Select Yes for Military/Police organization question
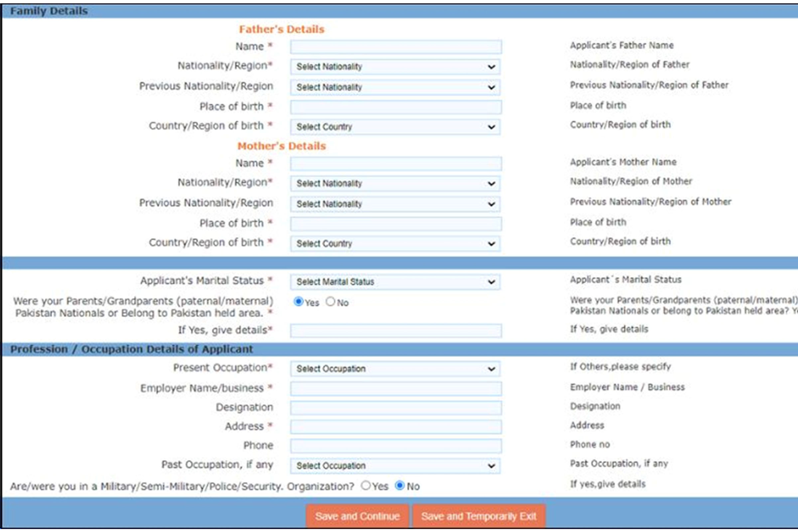The image size is (798, 532). tap(366, 485)
